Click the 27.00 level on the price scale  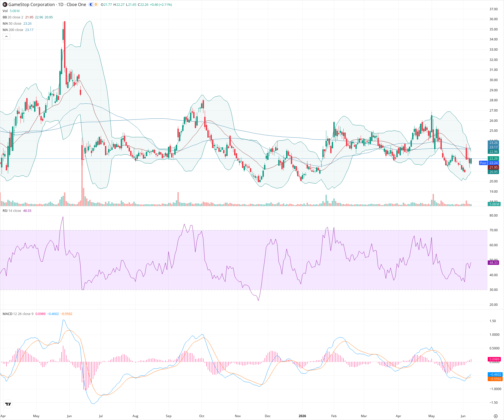click(x=493, y=111)
